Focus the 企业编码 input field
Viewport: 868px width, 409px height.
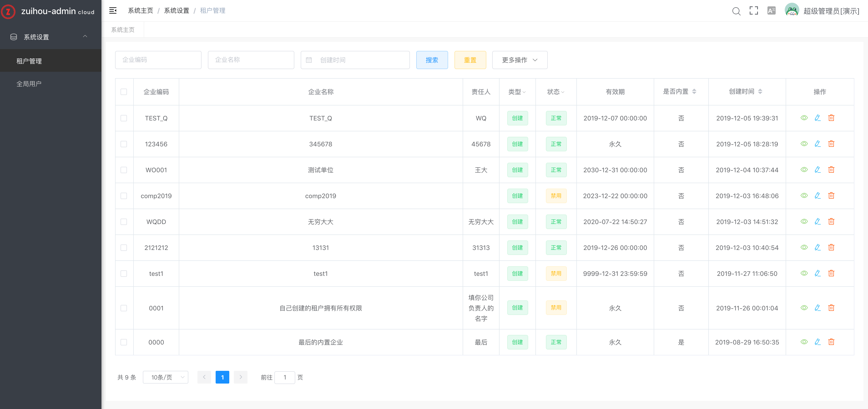pyautogui.click(x=158, y=60)
